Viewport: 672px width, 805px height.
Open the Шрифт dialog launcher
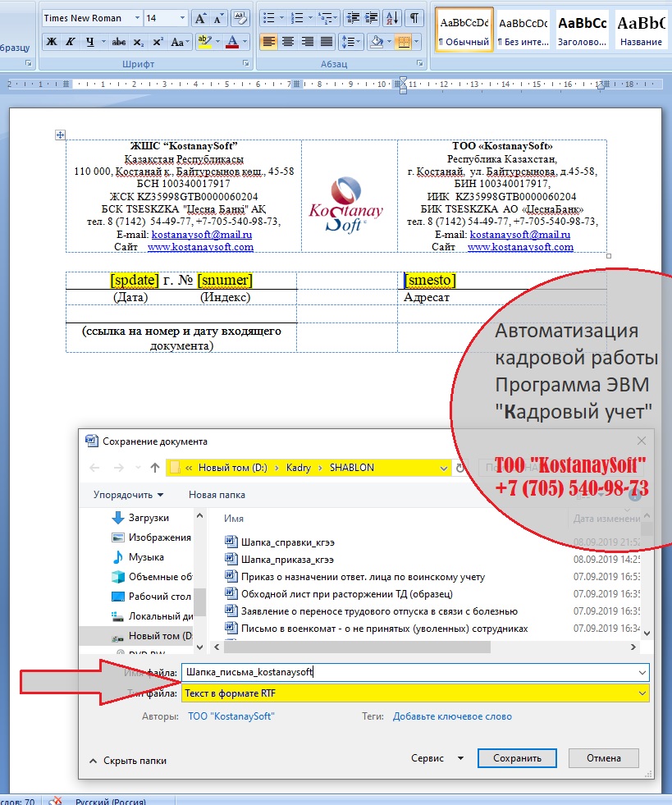(246, 63)
